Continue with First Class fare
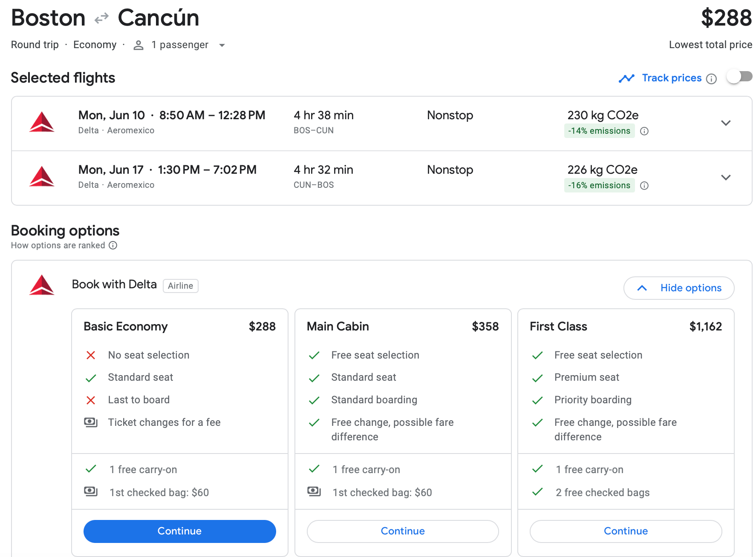 pos(626,531)
